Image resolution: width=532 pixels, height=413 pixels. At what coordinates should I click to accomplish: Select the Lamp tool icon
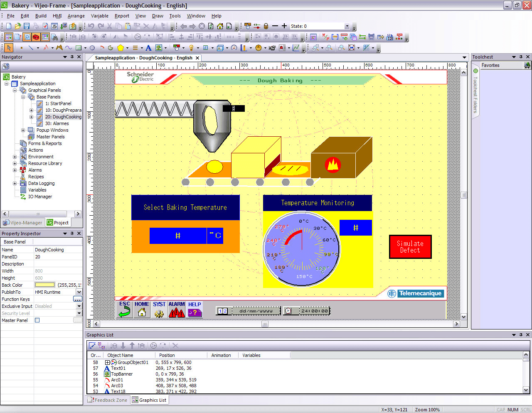191,48
